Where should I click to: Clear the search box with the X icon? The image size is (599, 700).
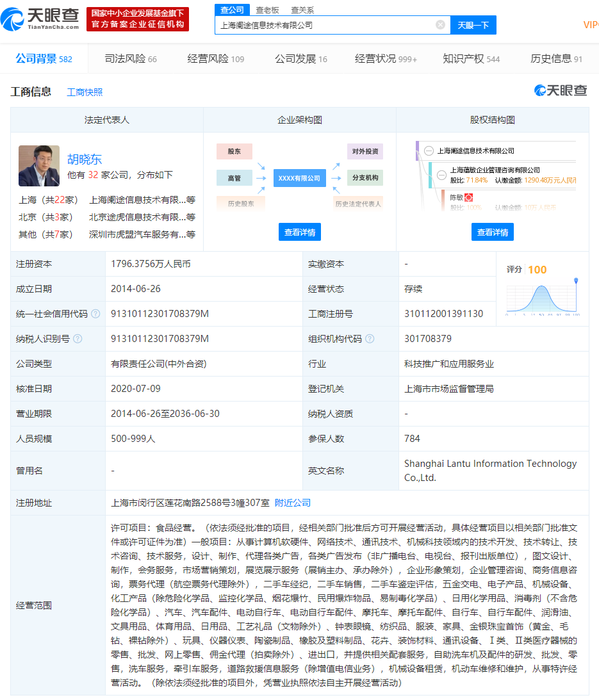click(440, 25)
